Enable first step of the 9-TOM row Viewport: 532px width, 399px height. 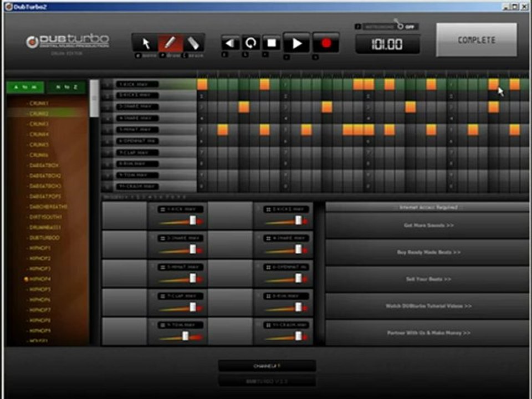click(x=202, y=176)
